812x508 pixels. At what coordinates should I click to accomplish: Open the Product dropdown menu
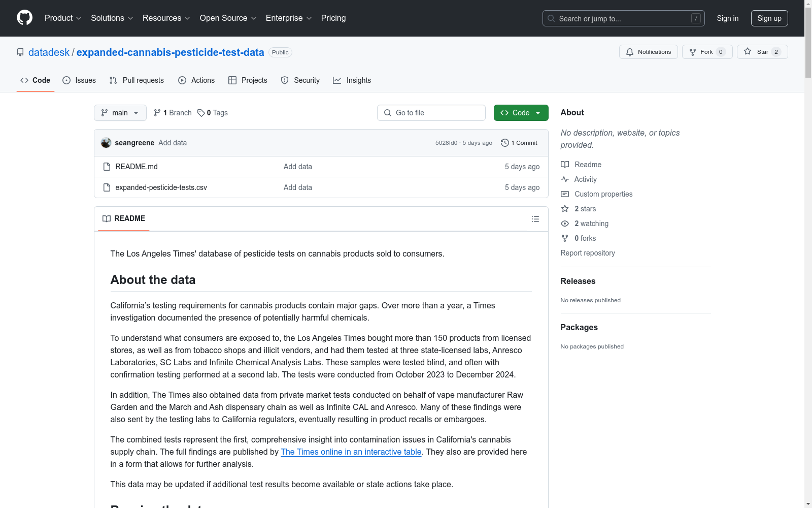pyautogui.click(x=63, y=18)
